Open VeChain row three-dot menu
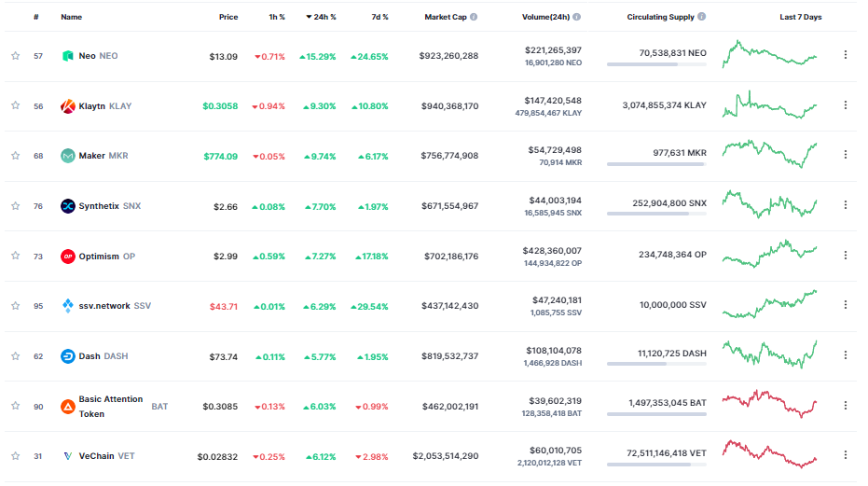The height and width of the screenshot is (486, 868). pos(846,455)
